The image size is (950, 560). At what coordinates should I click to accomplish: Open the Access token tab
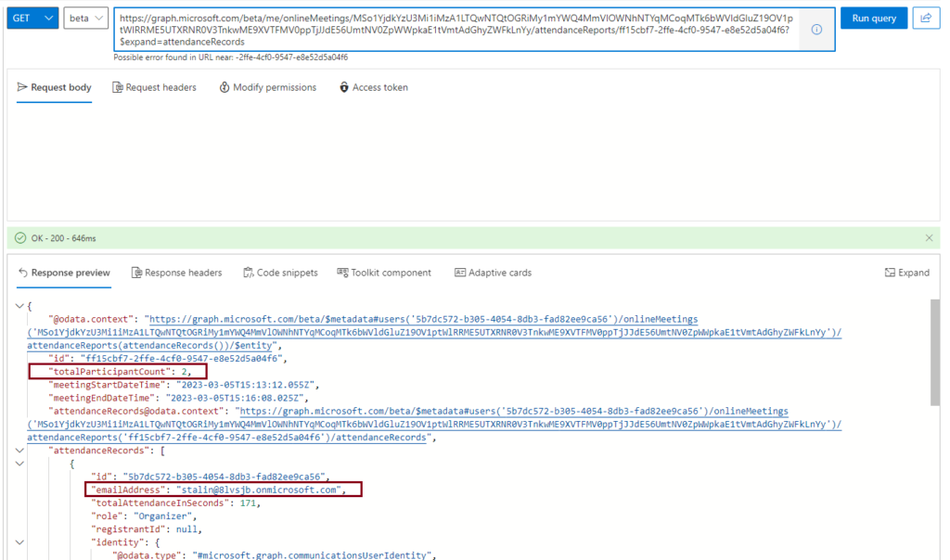[x=374, y=87]
